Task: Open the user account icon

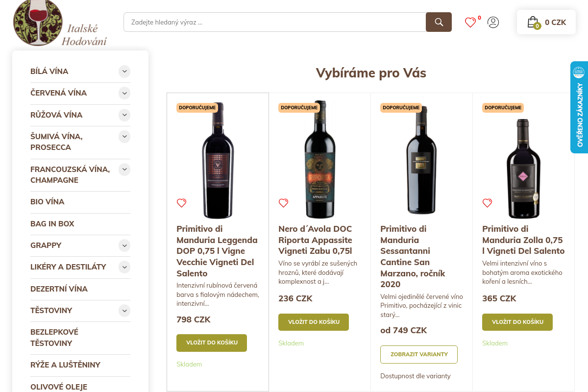Action: click(x=493, y=23)
